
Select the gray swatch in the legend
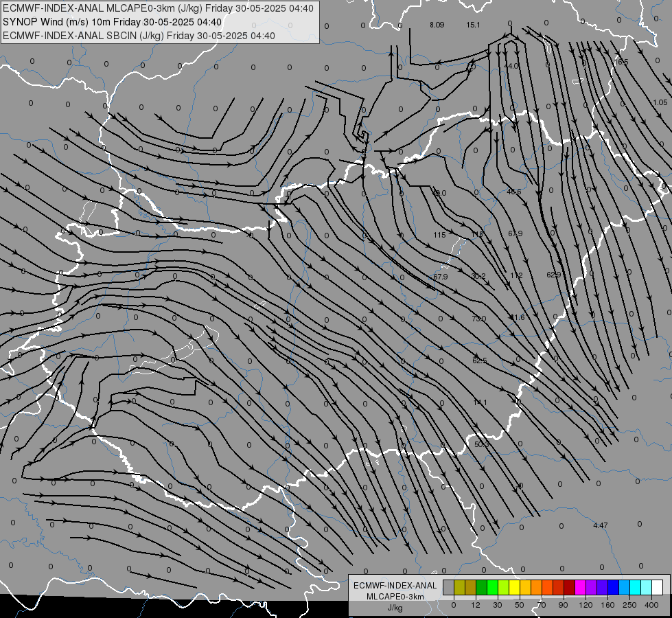[449, 587]
